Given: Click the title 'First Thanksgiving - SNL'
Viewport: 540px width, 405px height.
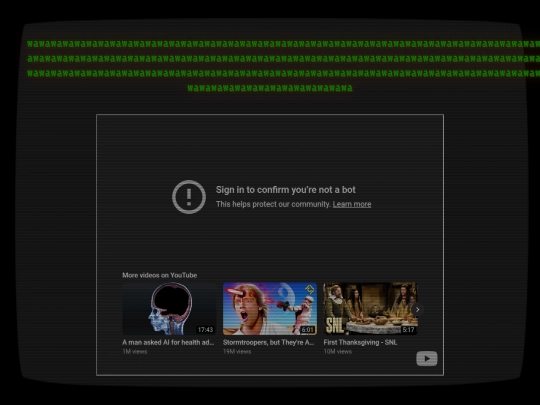Looking at the screenshot, I should 360,342.
